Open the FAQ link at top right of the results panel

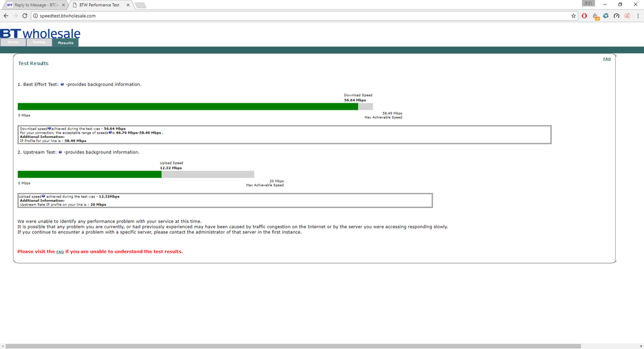(x=607, y=59)
